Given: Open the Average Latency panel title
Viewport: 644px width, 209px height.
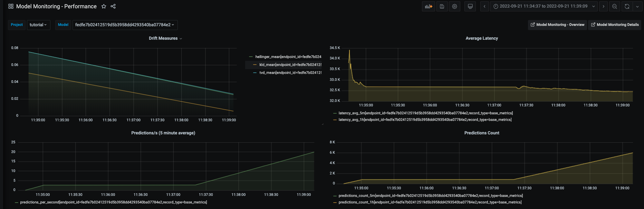Looking at the screenshot, I should point(482,38).
